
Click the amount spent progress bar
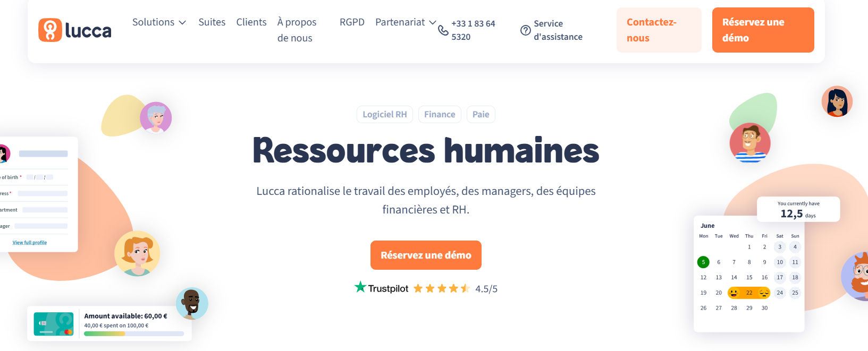click(x=134, y=334)
